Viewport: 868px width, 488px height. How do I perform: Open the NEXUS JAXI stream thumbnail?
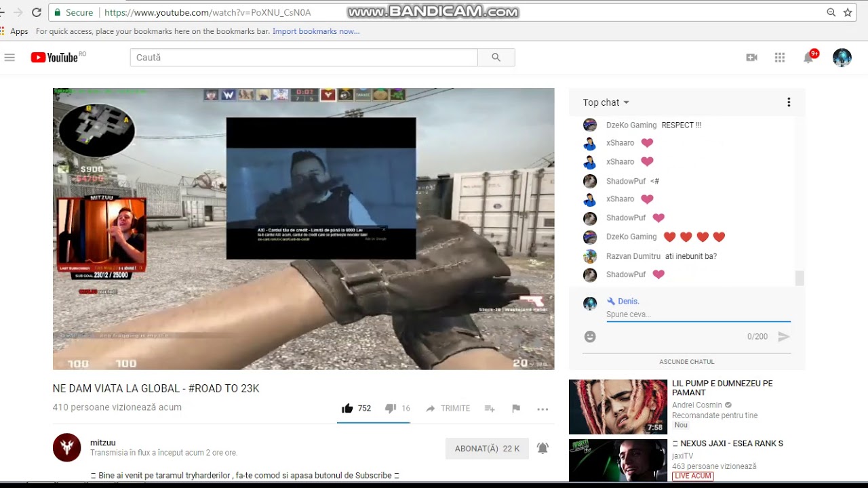coord(618,461)
